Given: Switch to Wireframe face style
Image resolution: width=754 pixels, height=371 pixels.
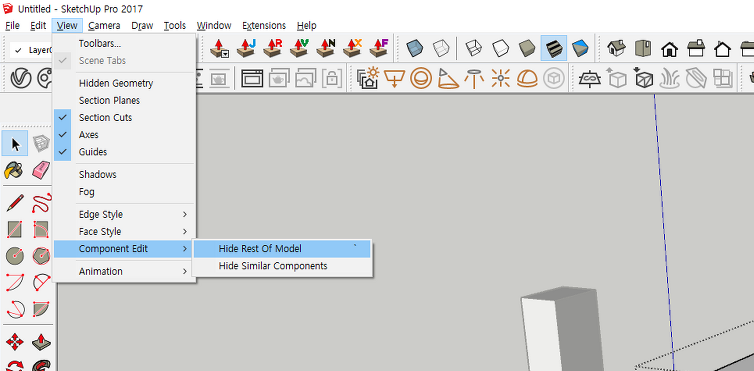Looking at the screenshot, I should coord(474,49).
